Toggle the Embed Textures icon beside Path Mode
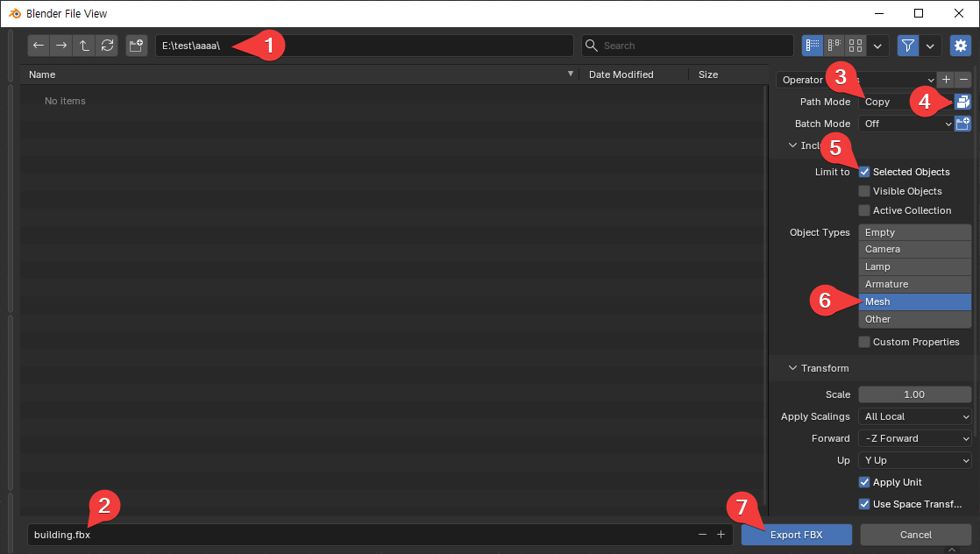 click(x=962, y=102)
